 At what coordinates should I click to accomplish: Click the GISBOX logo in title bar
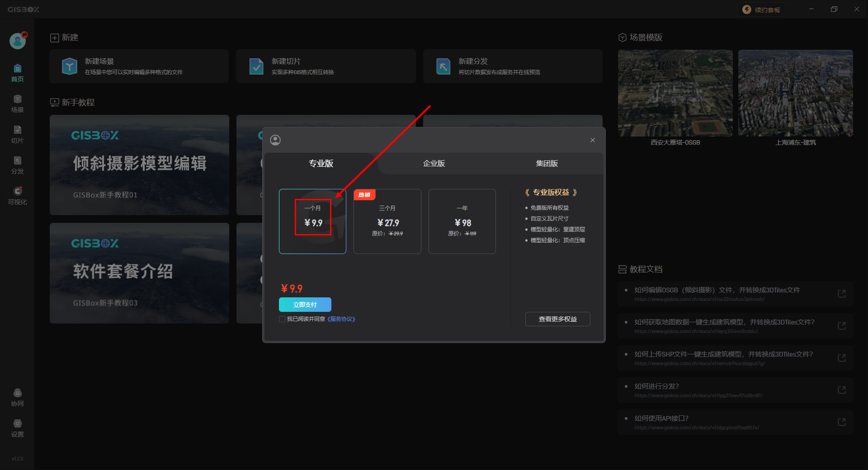click(x=24, y=9)
